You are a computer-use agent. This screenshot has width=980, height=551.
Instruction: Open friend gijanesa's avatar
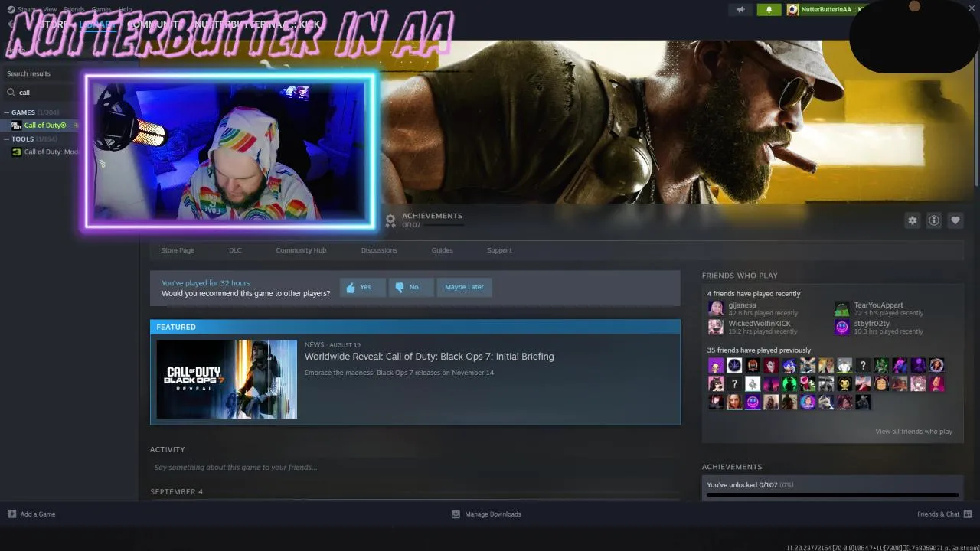[716, 308]
